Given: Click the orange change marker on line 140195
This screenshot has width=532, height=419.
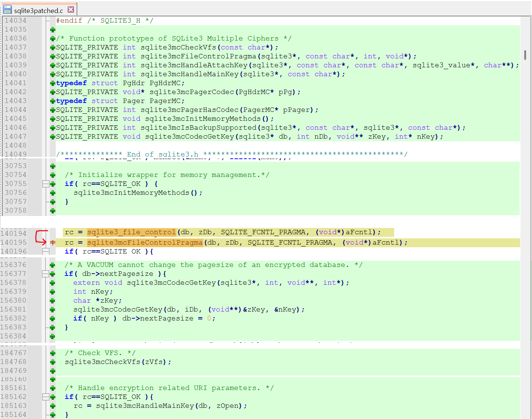Looking at the screenshot, I should coord(53,242).
